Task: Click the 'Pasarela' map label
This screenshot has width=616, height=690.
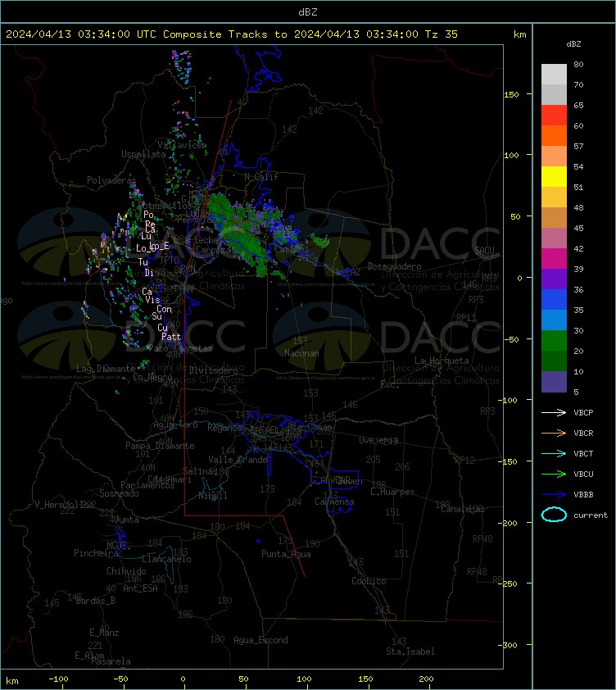Action: [x=111, y=661]
